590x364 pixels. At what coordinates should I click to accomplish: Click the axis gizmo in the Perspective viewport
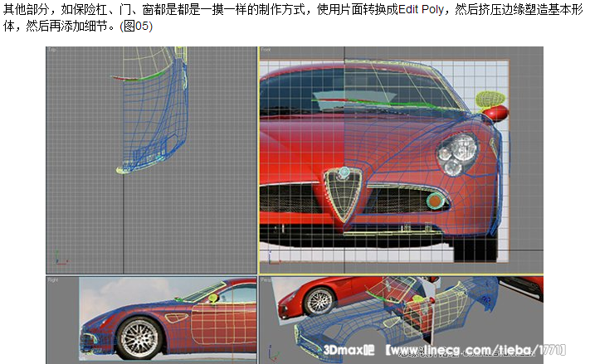pos(274,354)
